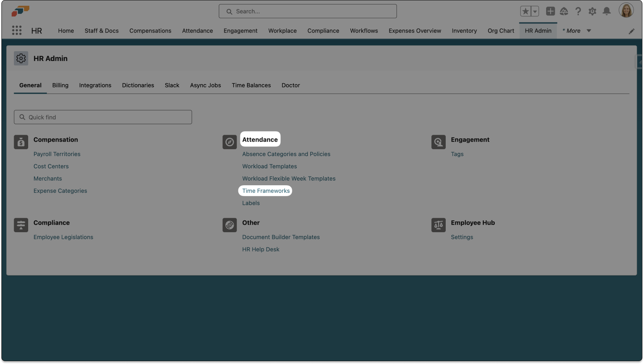Viewport: 644px width, 364px height.
Task: Click the help question mark icon
Action: tap(578, 12)
